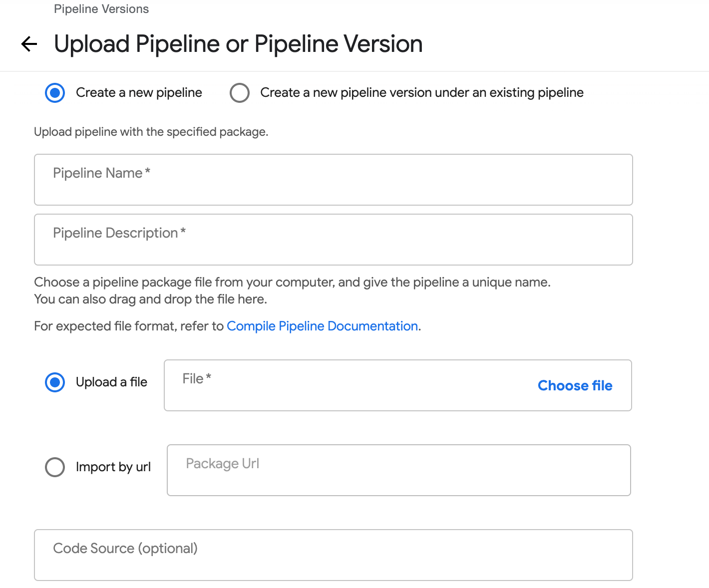Viewport: 709px width, 588px height.
Task: Select the Create a new pipeline radio circle
Action: (x=55, y=93)
